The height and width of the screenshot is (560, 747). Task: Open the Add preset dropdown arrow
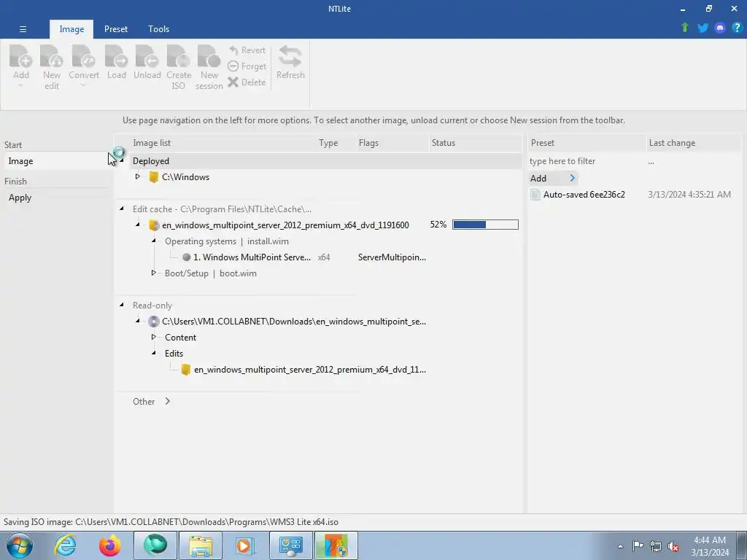click(572, 178)
